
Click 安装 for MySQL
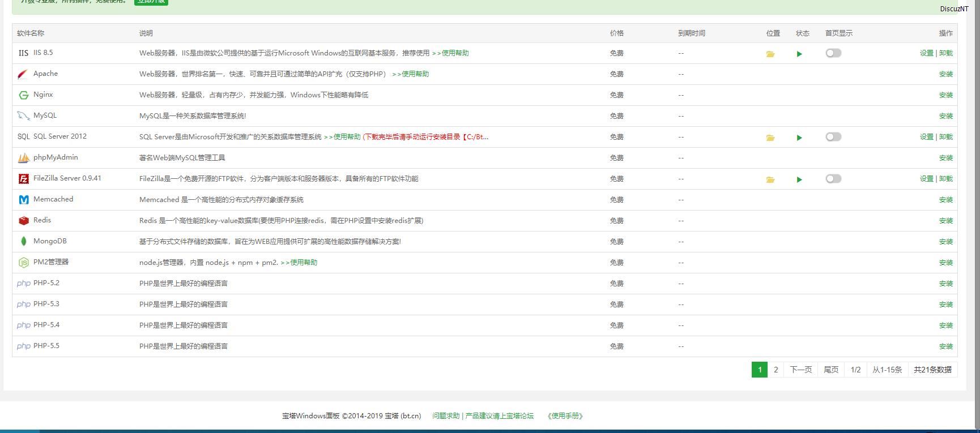click(946, 116)
